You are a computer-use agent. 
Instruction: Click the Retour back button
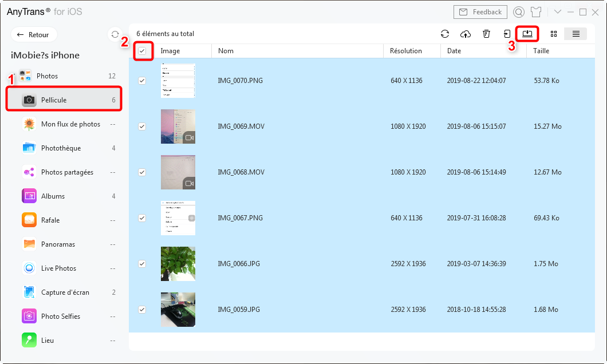(34, 35)
